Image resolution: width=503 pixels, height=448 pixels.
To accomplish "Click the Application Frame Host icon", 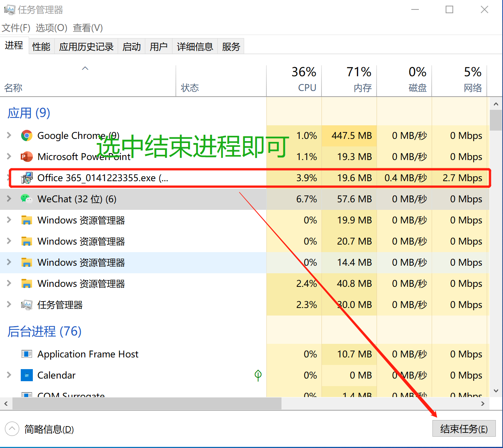I will (27, 354).
